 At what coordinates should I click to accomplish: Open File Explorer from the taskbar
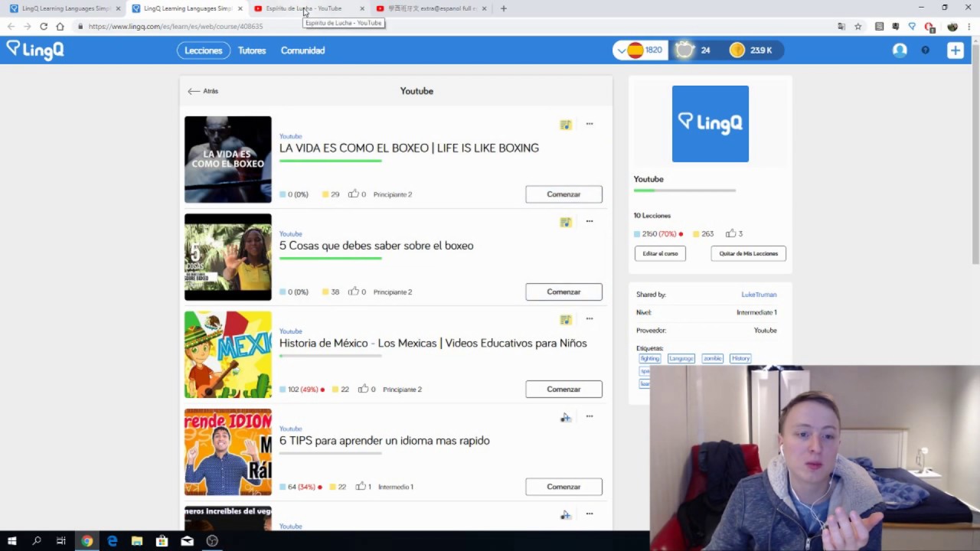137,541
